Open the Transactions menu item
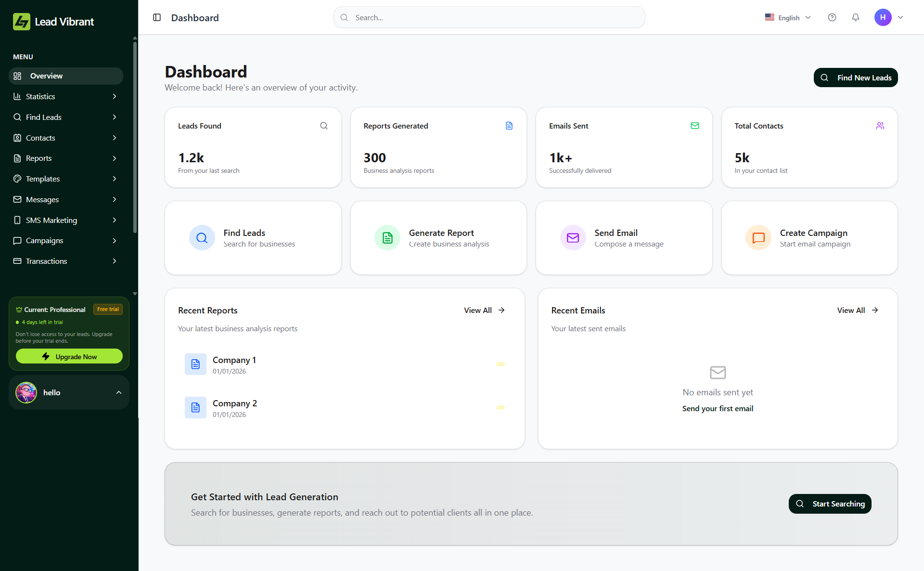 point(65,261)
